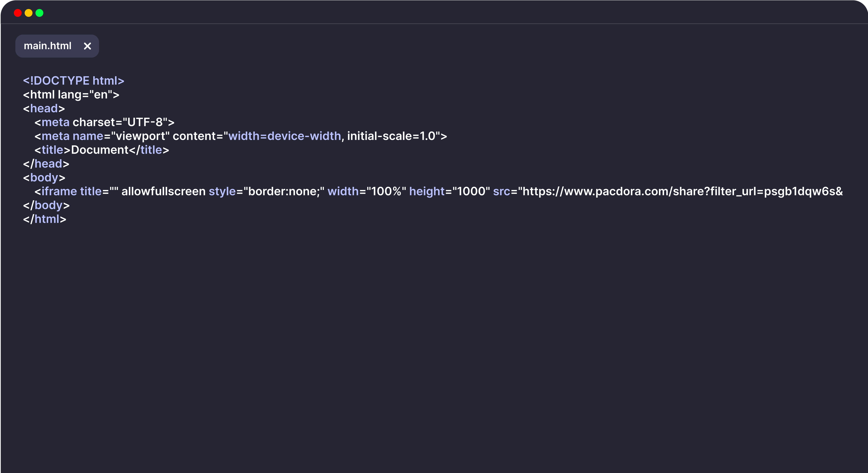Click the red close window dot
Viewport: 868px width, 473px height.
tap(18, 13)
